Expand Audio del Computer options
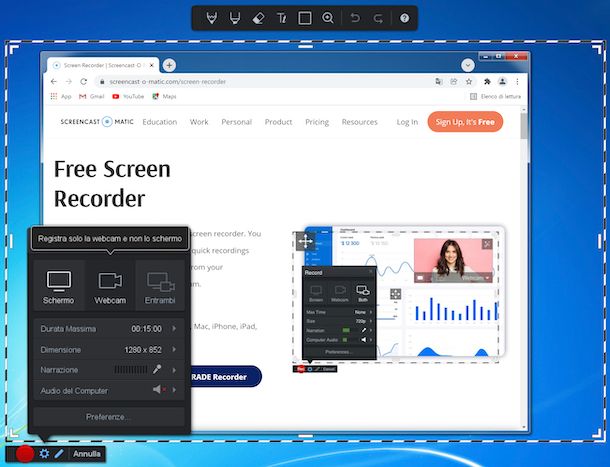Screen dimensions: 610x467 [x=174, y=390]
